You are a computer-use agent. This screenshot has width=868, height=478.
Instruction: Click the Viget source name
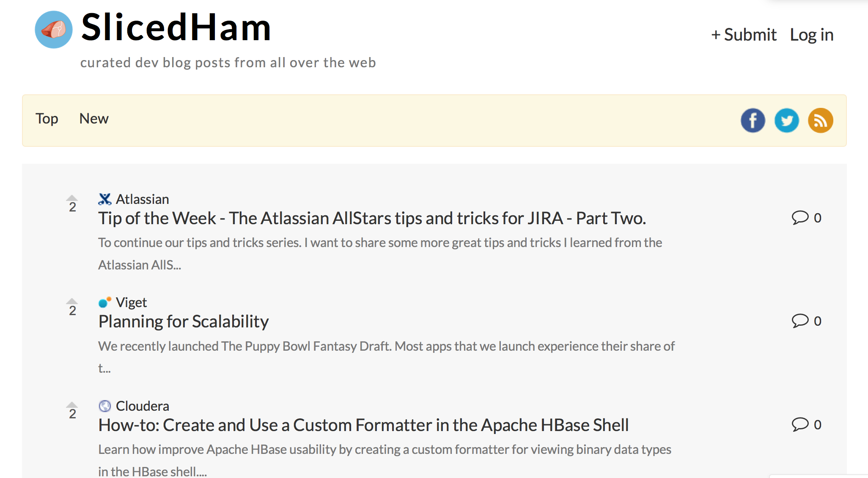[x=131, y=302]
